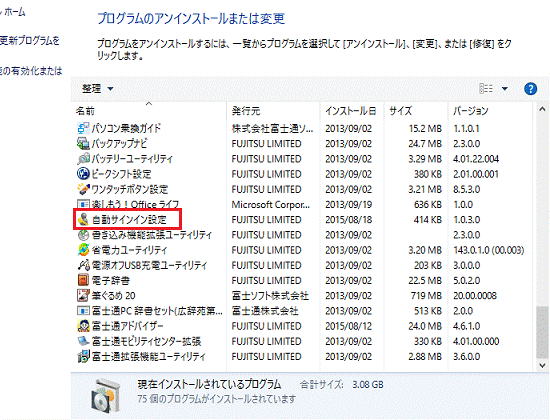Viewport: 550px width, 420px height.
Task: Click the ピークシフト設定 icon
Action: point(83,174)
